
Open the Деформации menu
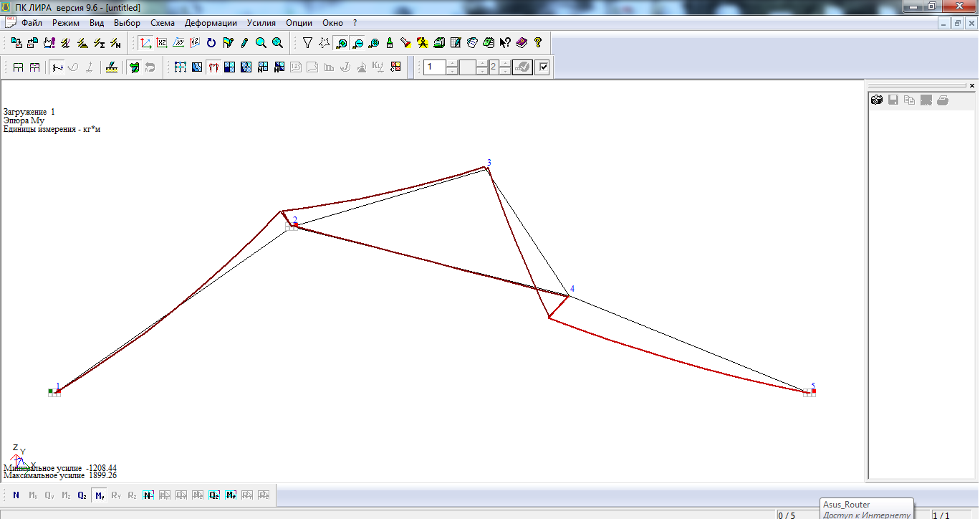211,23
